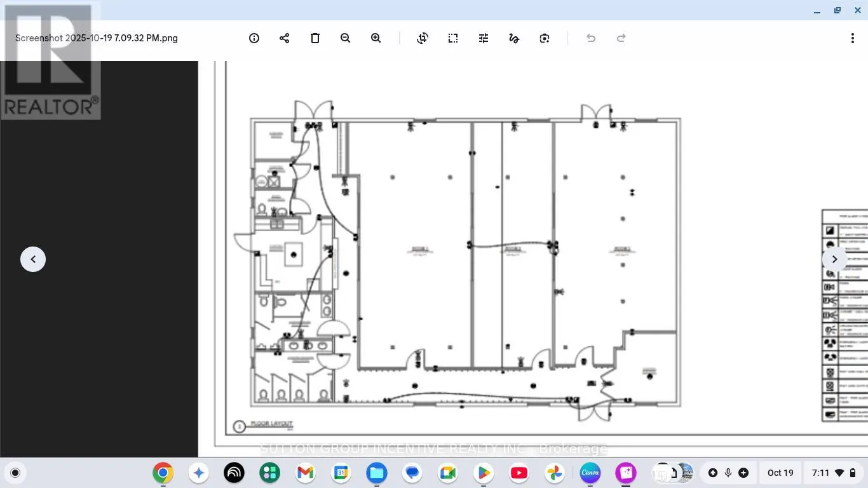868x488 pixels.
Task: Delete the image with trash icon
Action: [315, 38]
